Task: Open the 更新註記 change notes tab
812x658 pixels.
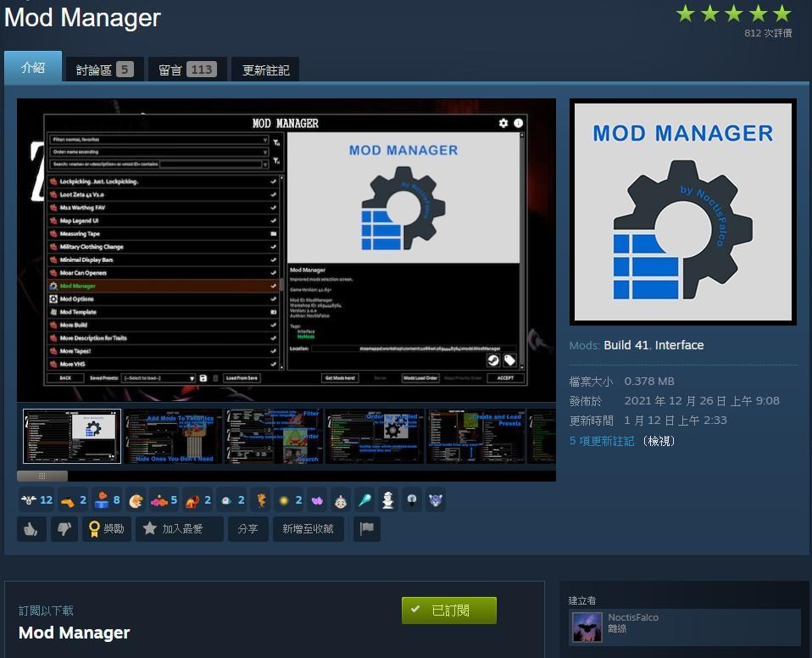Action: 265,70
